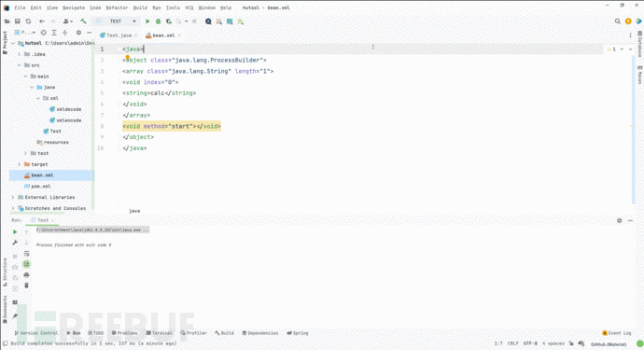Viewport: 644px width, 350px height.
Task: Click Select Opened File target icon
Action: pyautogui.click(x=44, y=33)
